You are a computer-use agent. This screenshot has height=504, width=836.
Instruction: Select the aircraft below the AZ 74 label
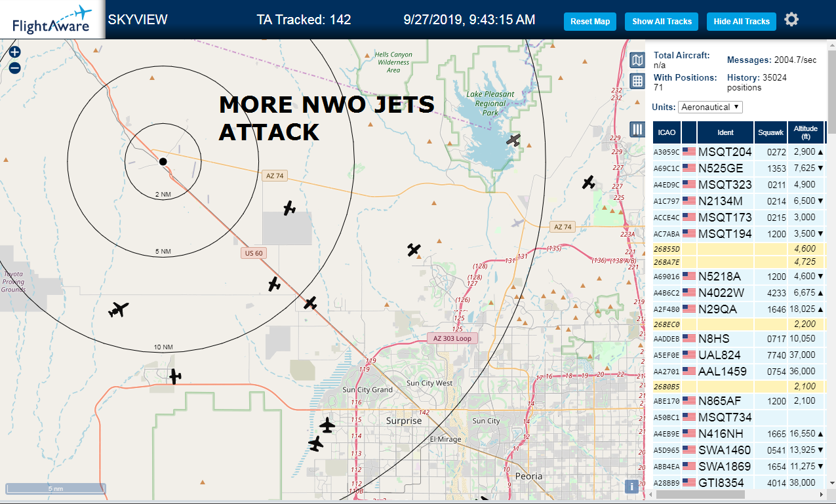[x=289, y=208]
